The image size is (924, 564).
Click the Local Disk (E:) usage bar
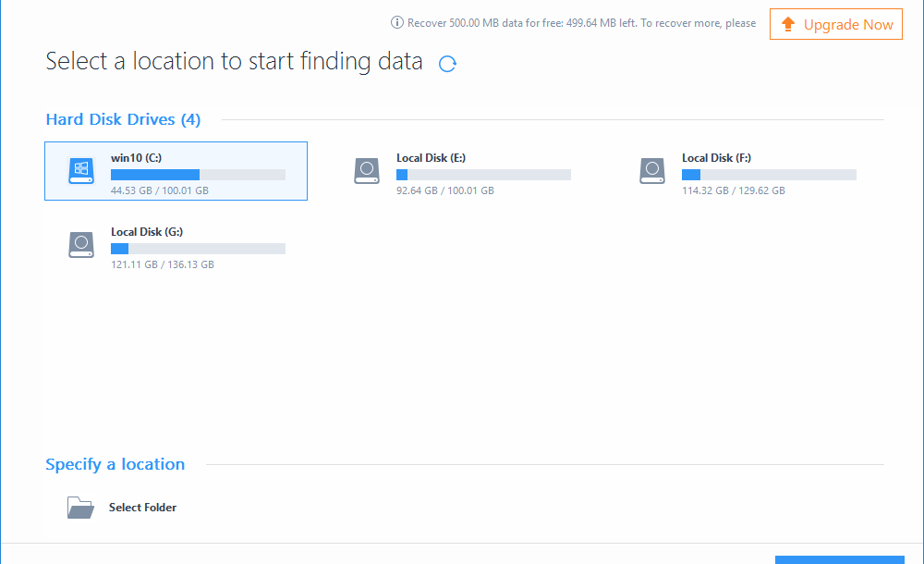(483, 175)
